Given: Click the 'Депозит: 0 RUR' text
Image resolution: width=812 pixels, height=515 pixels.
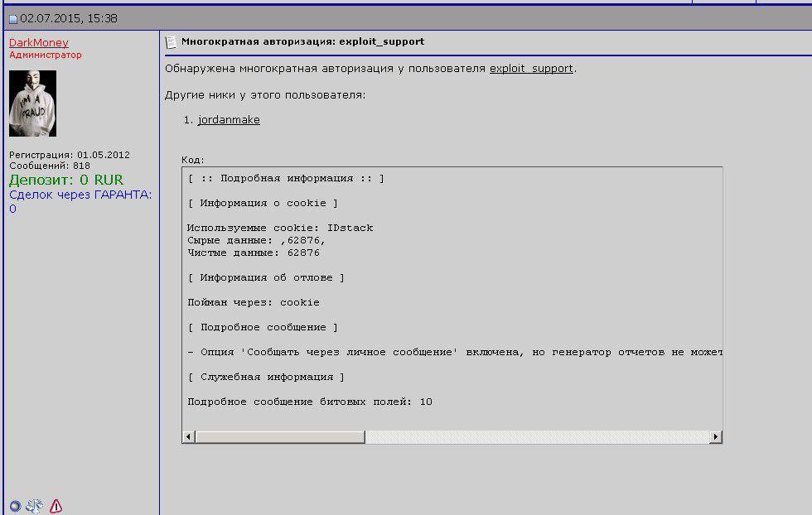Looking at the screenshot, I should point(66,180).
